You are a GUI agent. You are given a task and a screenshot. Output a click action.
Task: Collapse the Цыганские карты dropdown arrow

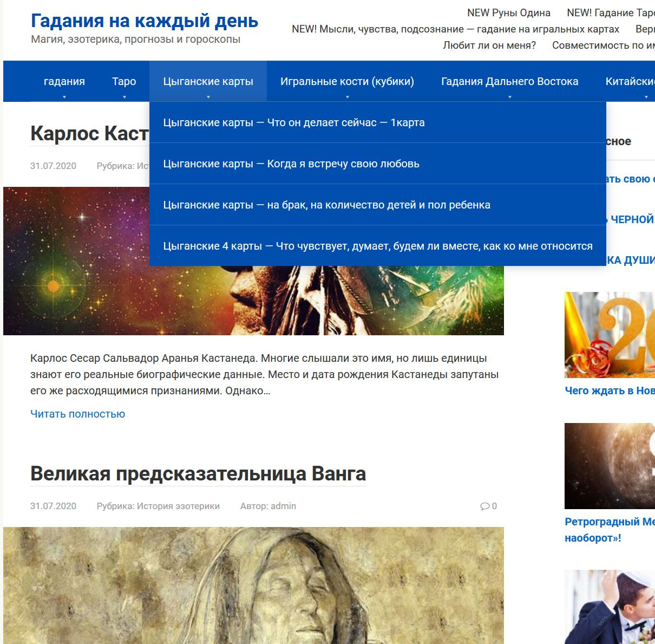pos(208,97)
